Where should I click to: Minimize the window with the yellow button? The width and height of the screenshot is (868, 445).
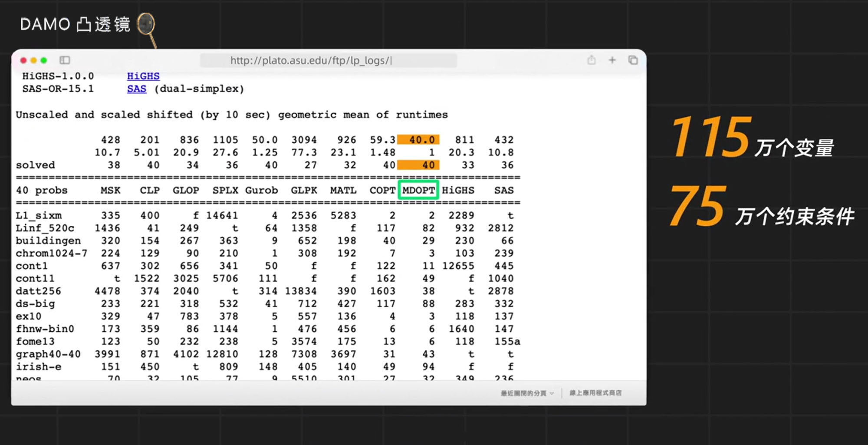[33, 60]
